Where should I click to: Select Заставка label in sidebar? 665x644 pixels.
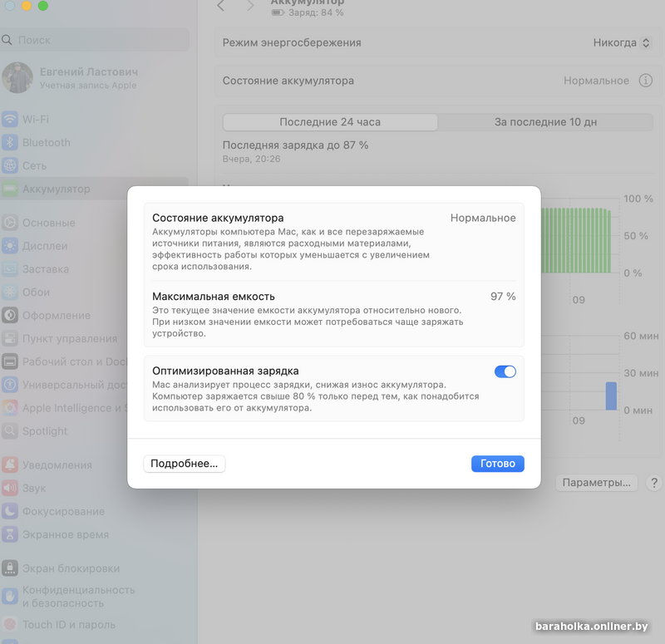[46, 268]
